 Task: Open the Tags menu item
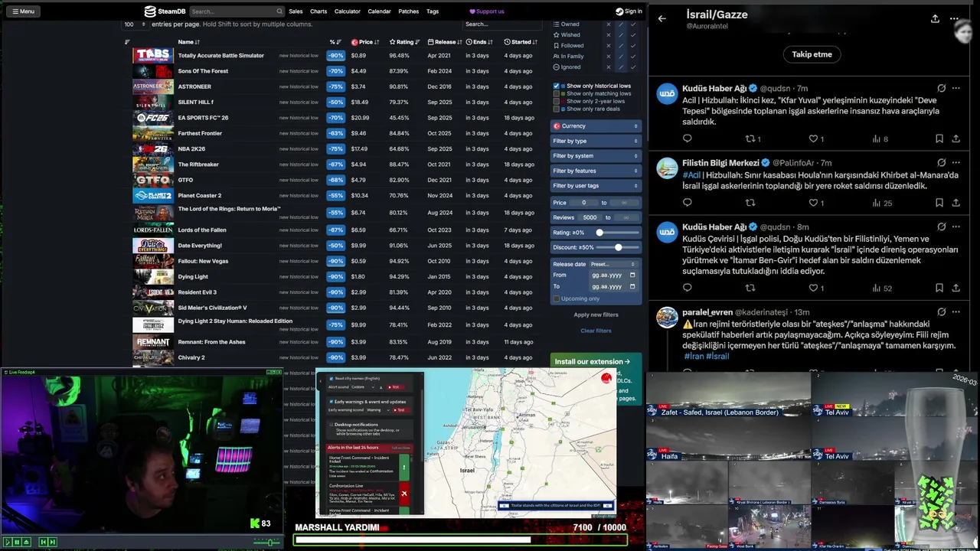(x=433, y=11)
